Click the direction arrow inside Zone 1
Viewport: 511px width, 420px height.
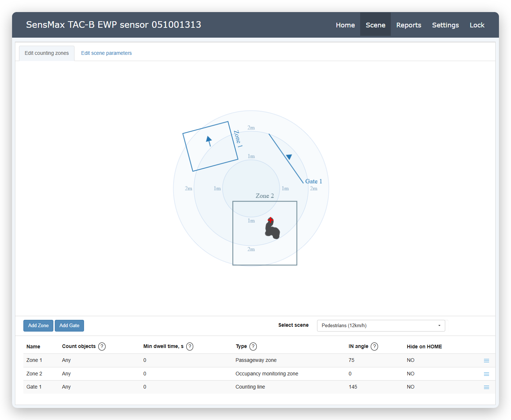pyautogui.click(x=209, y=141)
